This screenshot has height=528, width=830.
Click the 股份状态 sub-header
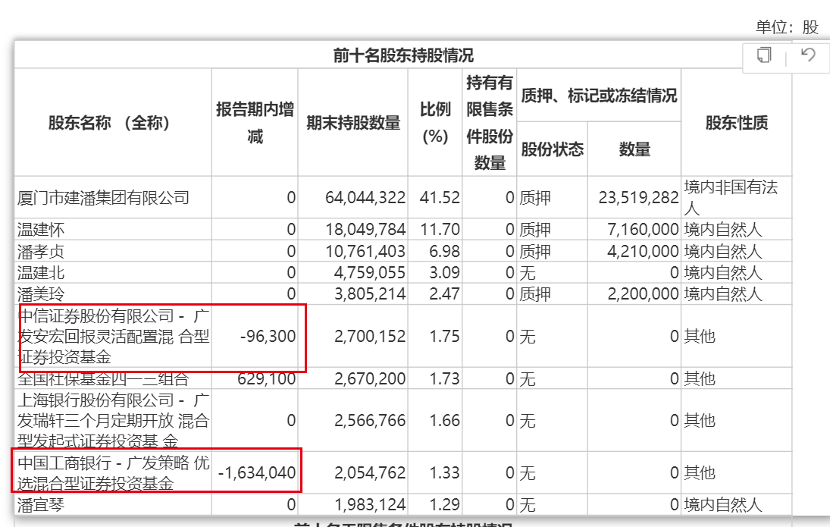click(x=552, y=149)
